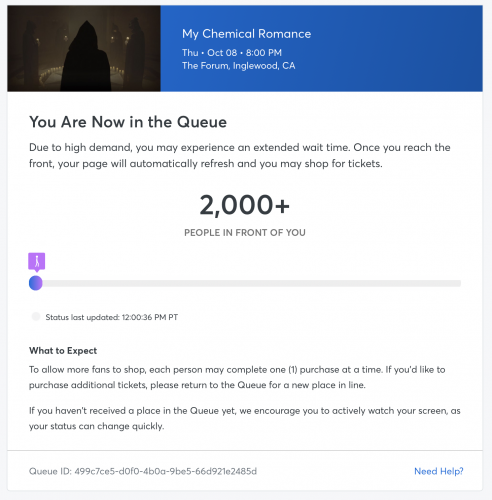
Task: Click the blue event header banner
Action: click(322, 48)
